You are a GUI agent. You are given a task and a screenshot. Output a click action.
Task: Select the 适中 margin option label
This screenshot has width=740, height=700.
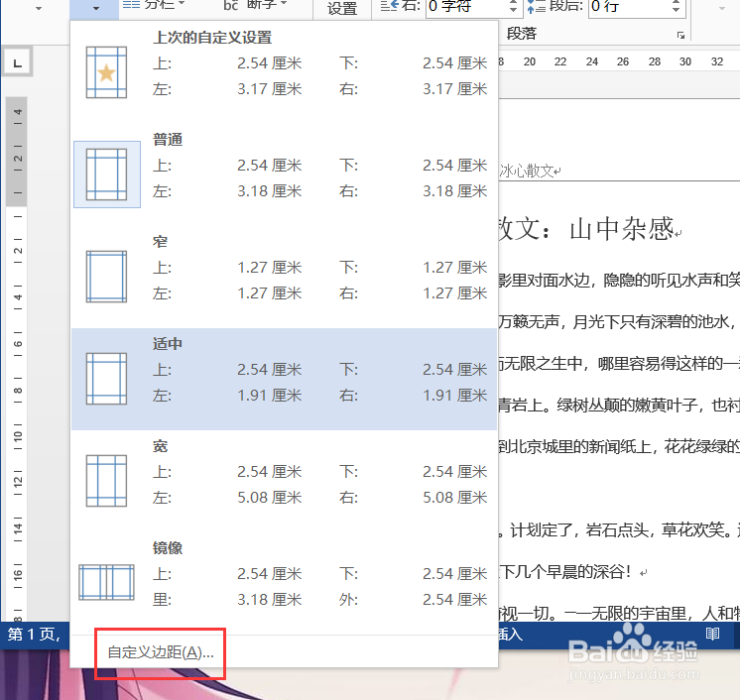pyautogui.click(x=168, y=343)
